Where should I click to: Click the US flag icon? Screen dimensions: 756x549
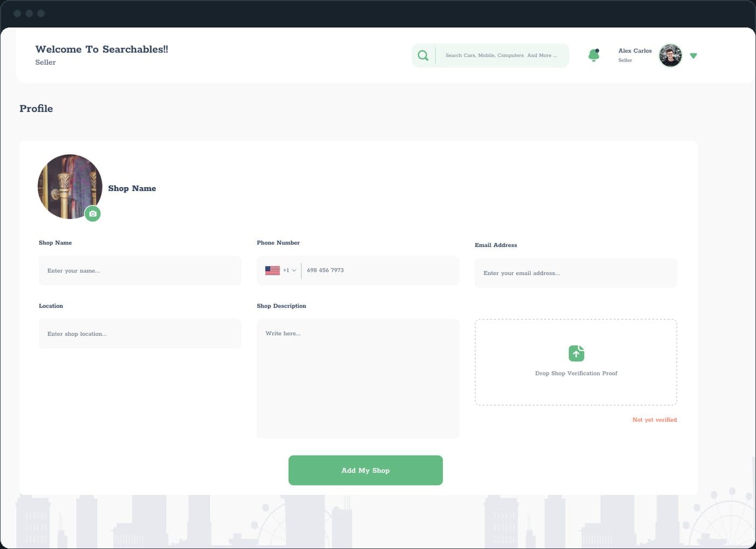tap(272, 270)
